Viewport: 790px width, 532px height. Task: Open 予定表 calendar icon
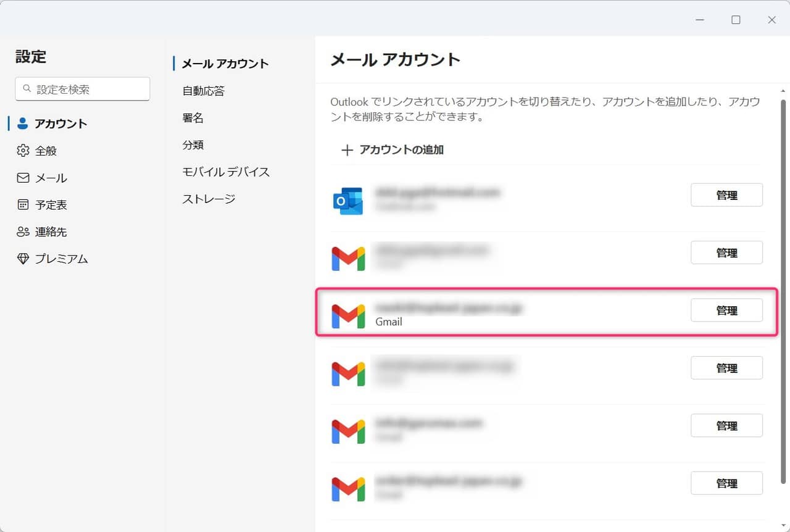pos(23,205)
